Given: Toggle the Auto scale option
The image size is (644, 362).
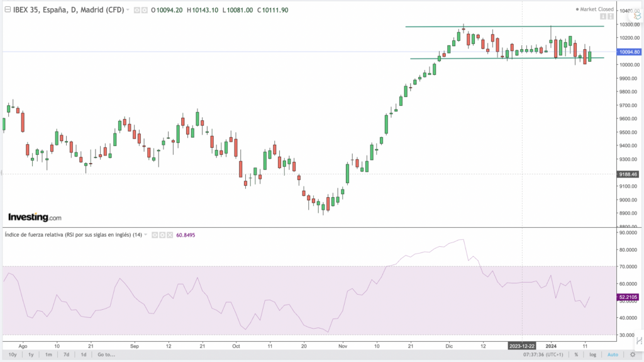Looking at the screenshot, I should pyautogui.click(x=613, y=355).
